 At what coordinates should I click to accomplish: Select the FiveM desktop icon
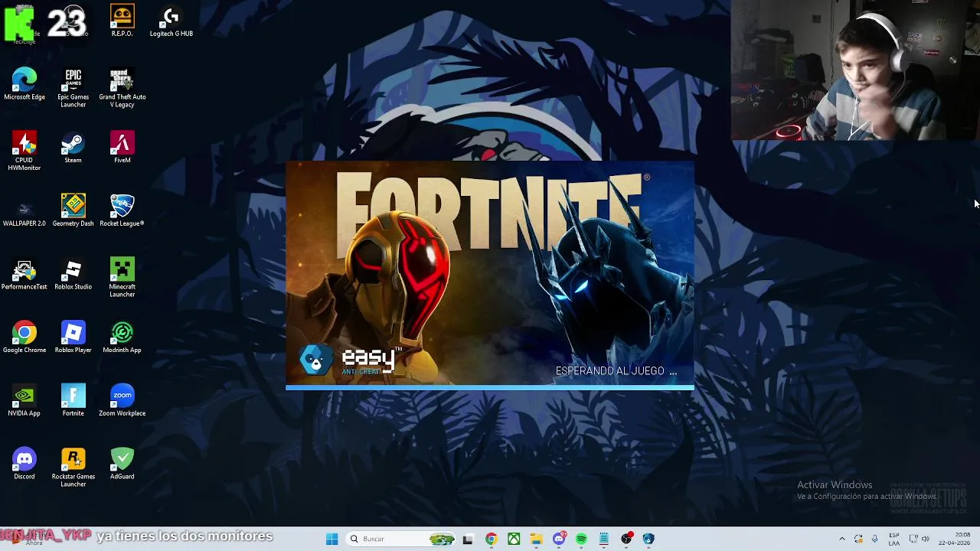coord(122,148)
